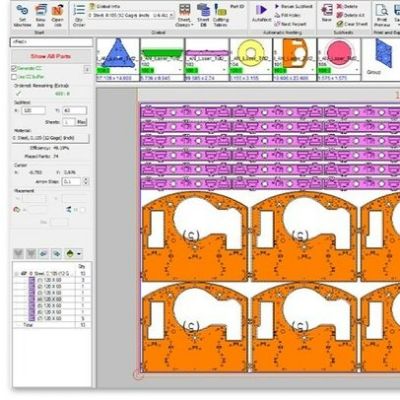Select the green strip part thumbnail
This screenshot has height=400, width=400.
click(162, 53)
